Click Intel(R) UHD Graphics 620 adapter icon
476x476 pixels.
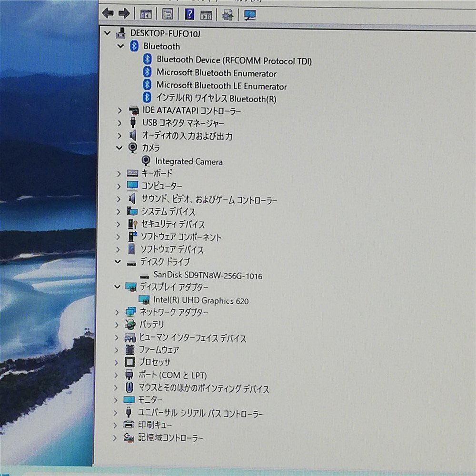pos(144,300)
